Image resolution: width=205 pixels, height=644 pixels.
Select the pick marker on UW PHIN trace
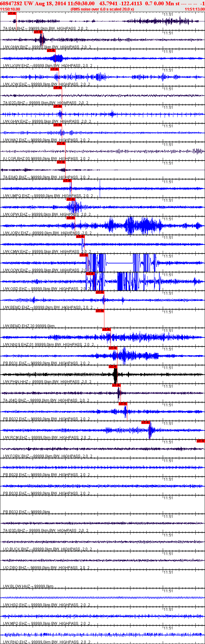tap(113, 367)
